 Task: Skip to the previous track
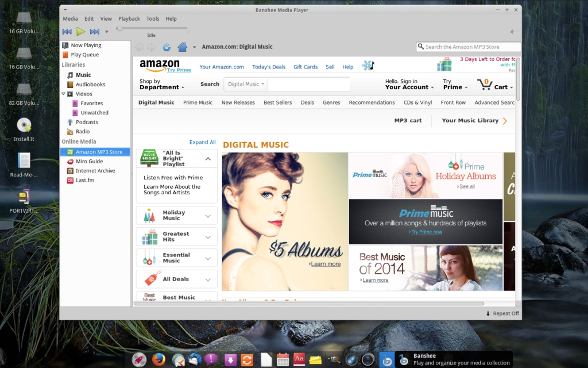67,32
